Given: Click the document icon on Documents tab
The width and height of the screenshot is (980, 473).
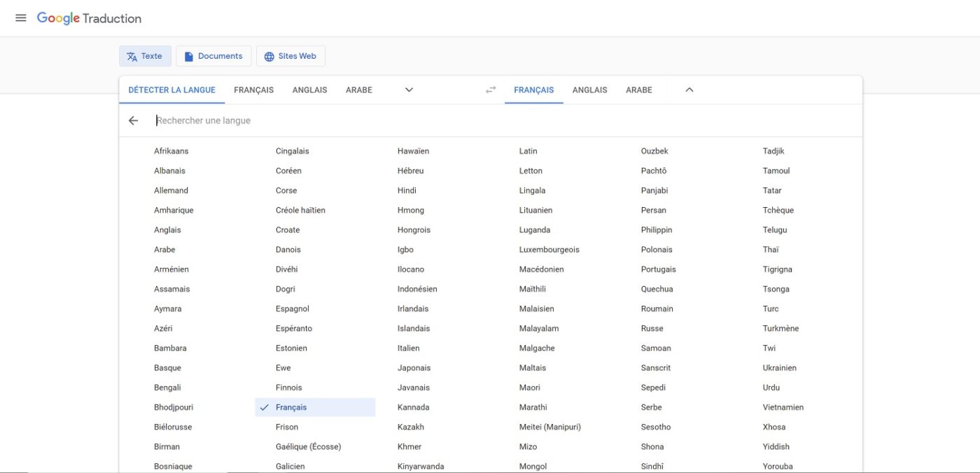Looking at the screenshot, I should pyautogui.click(x=187, y=55).
